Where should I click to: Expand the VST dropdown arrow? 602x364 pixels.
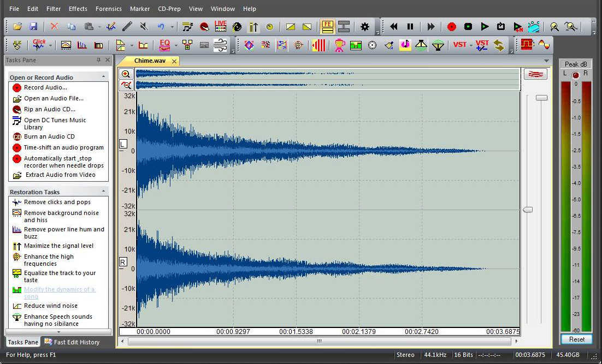pos(471,46)
